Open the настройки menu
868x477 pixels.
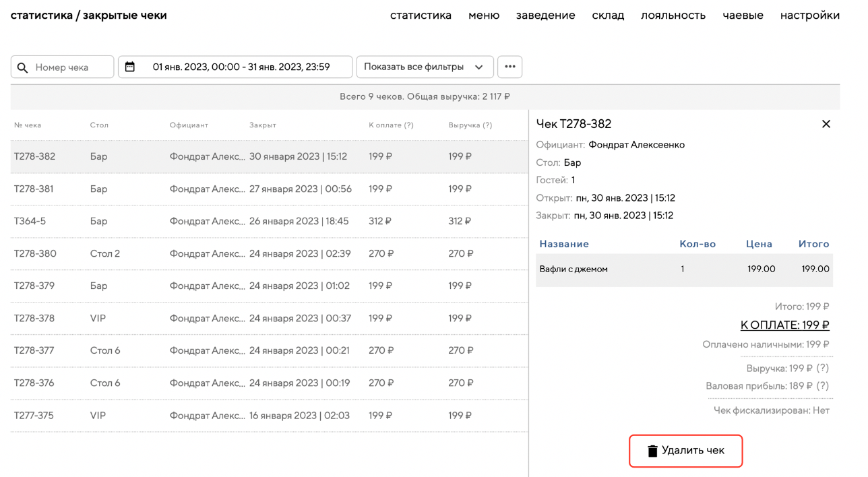[809, 15]
